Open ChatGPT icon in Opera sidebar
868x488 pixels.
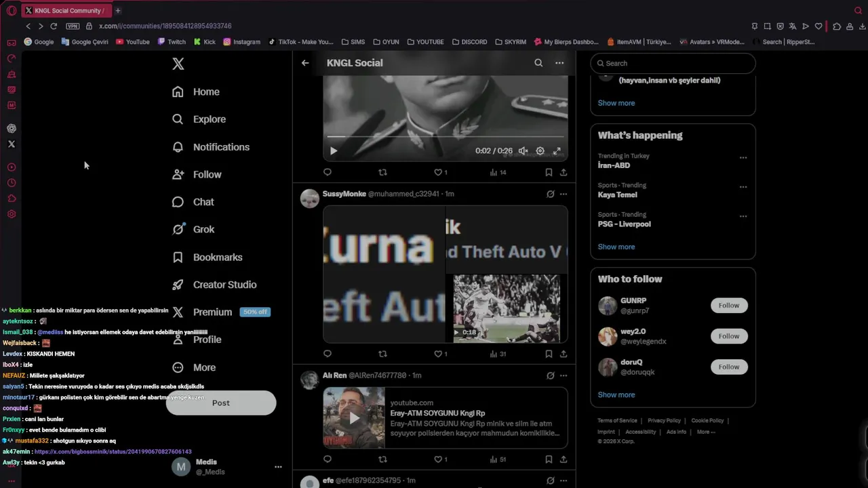[12, 128]
